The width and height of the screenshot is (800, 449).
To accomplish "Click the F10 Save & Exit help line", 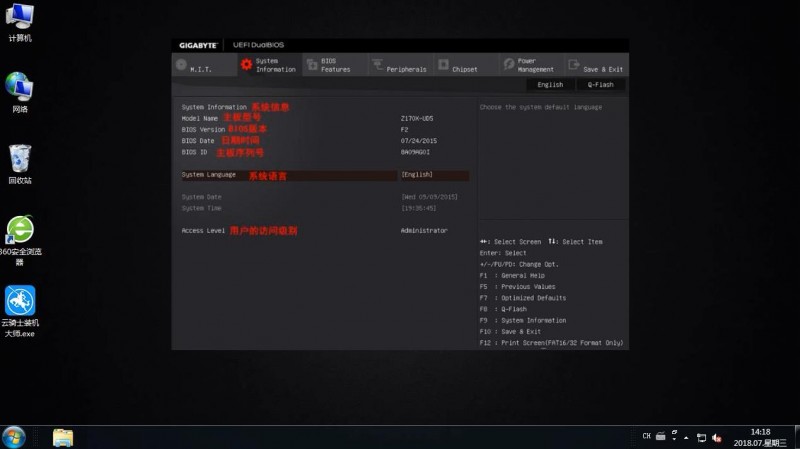I will tap(510, 332).
